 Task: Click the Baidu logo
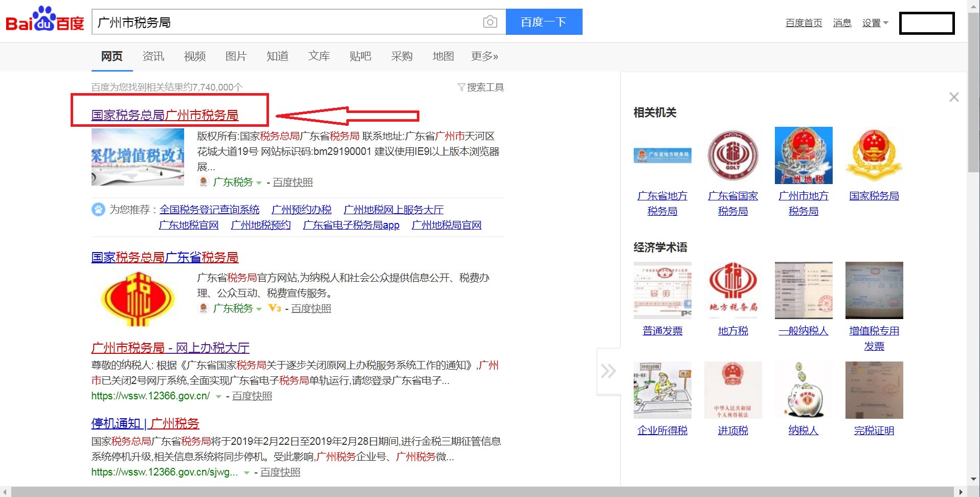pyautogui.click(x=45, y=20)
